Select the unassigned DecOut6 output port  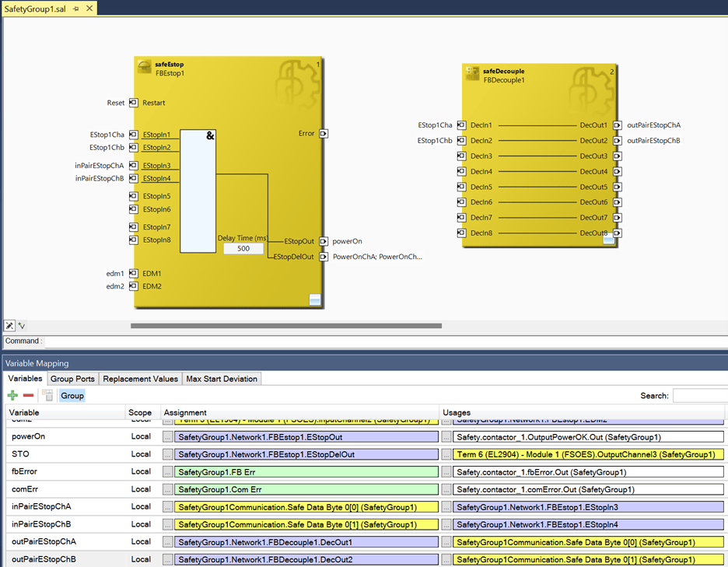click(x=618, y=202)
